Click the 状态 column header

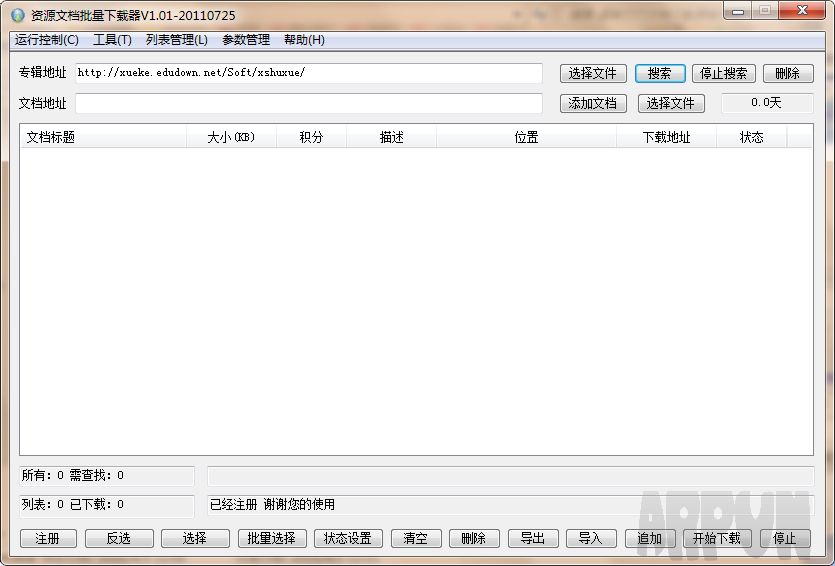tap(751, 137)
